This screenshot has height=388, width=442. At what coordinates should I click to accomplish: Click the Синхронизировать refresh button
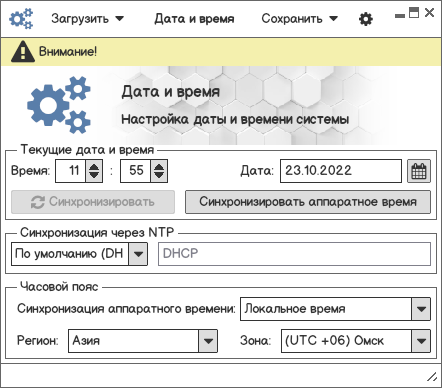93,202
